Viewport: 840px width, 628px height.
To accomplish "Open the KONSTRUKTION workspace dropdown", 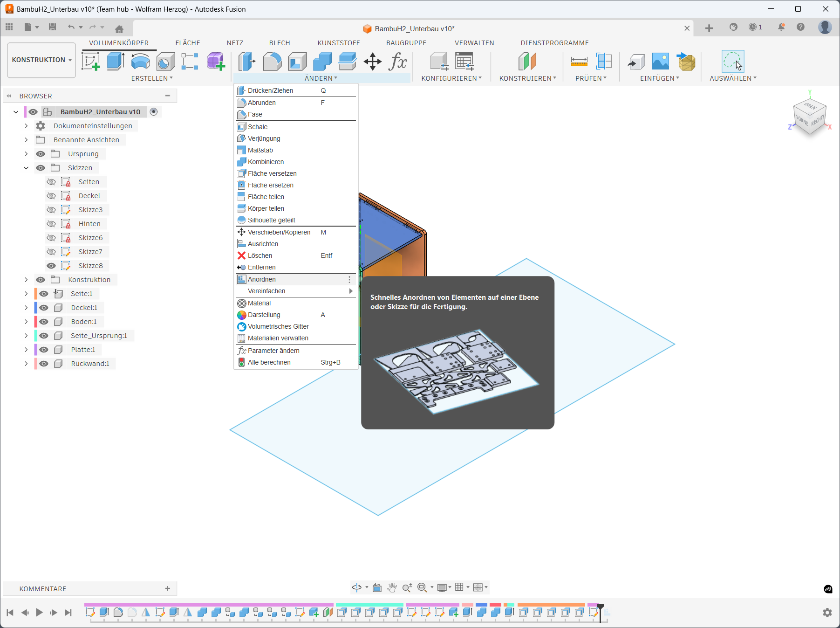I will (x=41, y=60).
